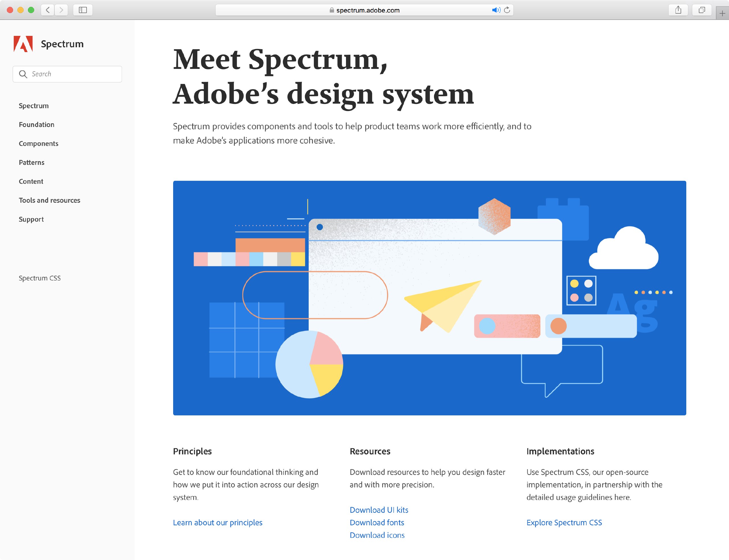The image size is (729, 560).
Task: Open Foundation in sidebar navigation
Action: coord(37,125)
